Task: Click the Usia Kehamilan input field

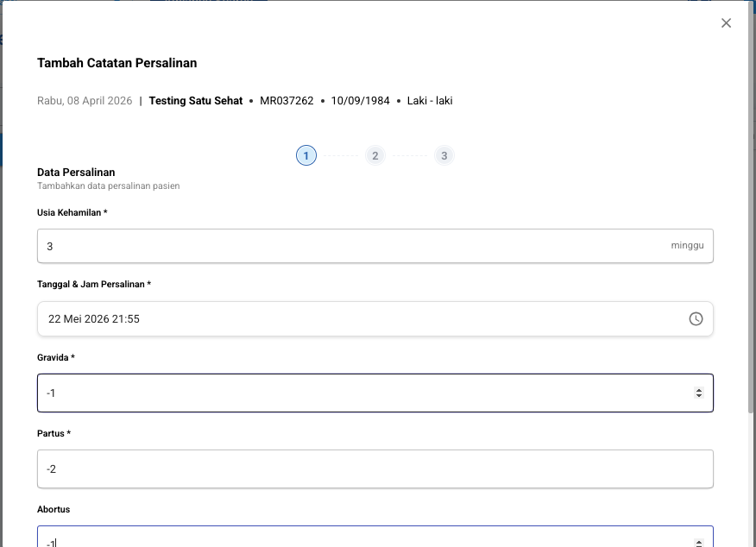Action: pyautogui.click(x=345, y=246)
